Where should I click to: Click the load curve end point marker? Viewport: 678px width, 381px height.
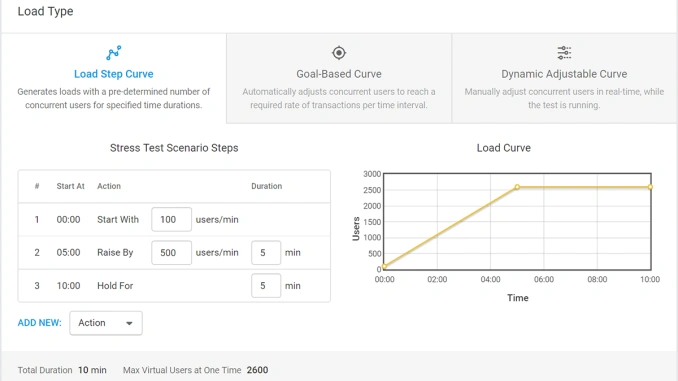click(650, 187)
